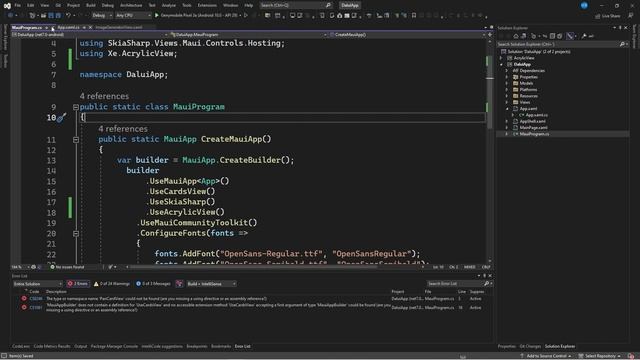
Task: Expand the Dependencies node
Action: pyautogui.click(x=507, y=71)
